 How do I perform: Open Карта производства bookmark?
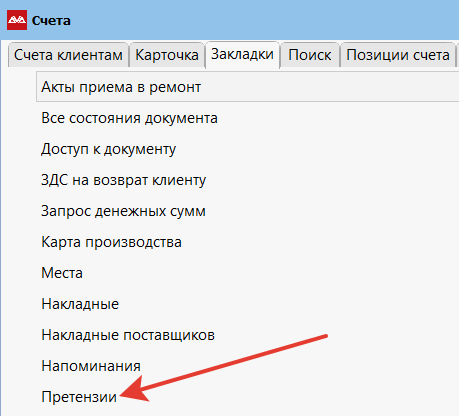pyautogui.click(x=247, y=242)
